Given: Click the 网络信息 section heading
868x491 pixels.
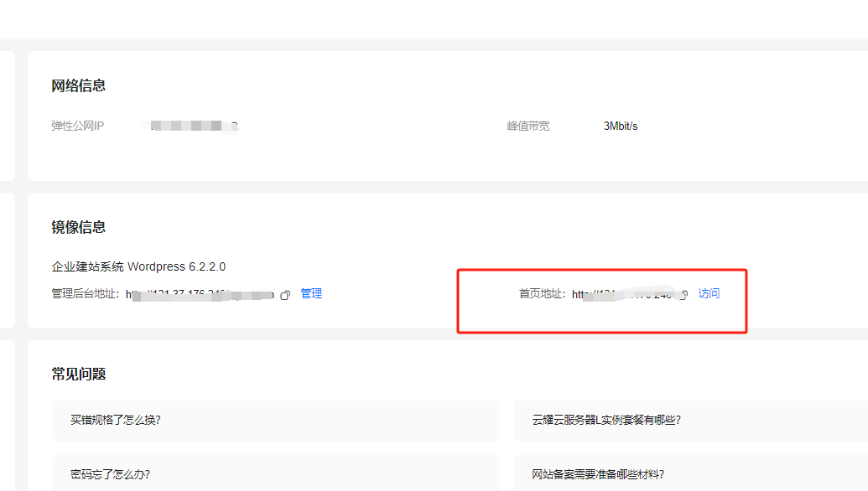Looking at the screenshot, I should tap(79, 86).
